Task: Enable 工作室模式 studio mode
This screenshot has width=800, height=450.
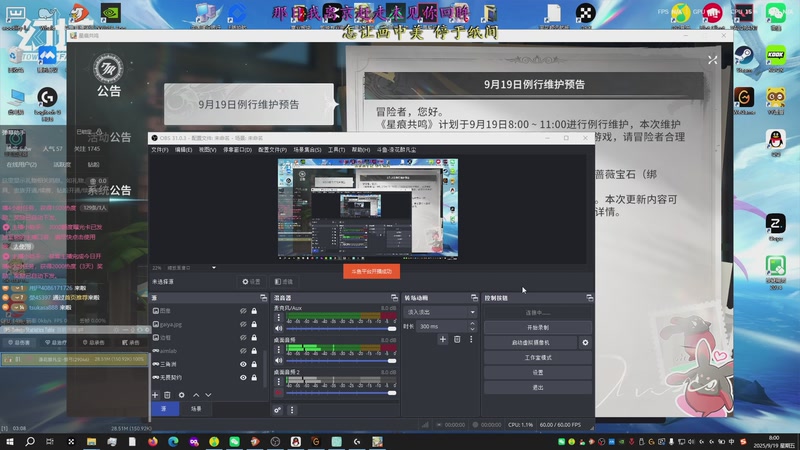Action: (x=538, y=358)
